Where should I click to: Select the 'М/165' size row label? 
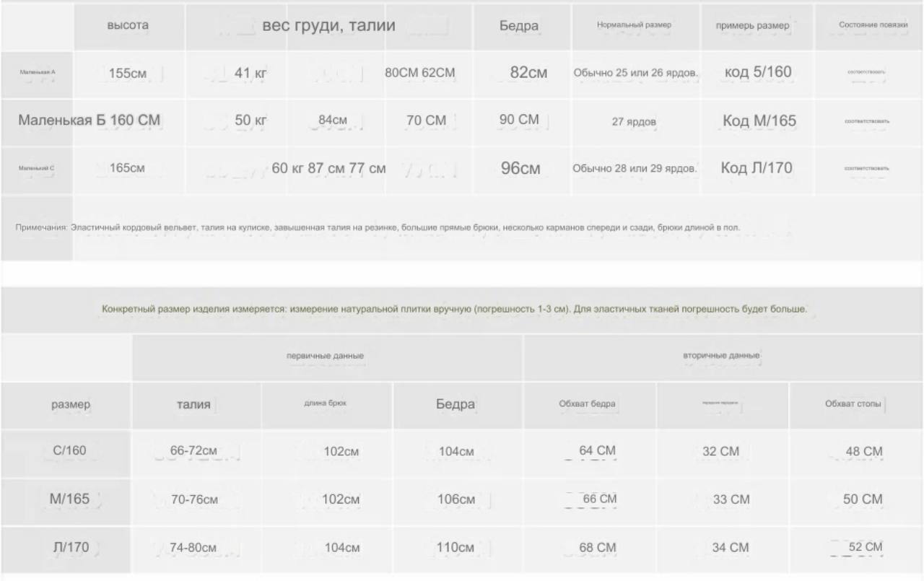tap(69, 499)
